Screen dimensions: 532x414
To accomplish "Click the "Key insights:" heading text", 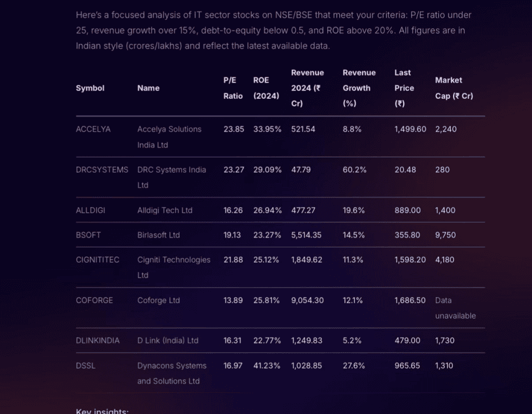I will click(102, 410).
